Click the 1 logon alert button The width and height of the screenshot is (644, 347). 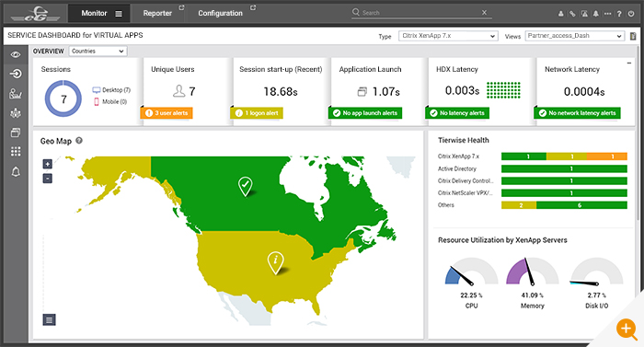257,113
